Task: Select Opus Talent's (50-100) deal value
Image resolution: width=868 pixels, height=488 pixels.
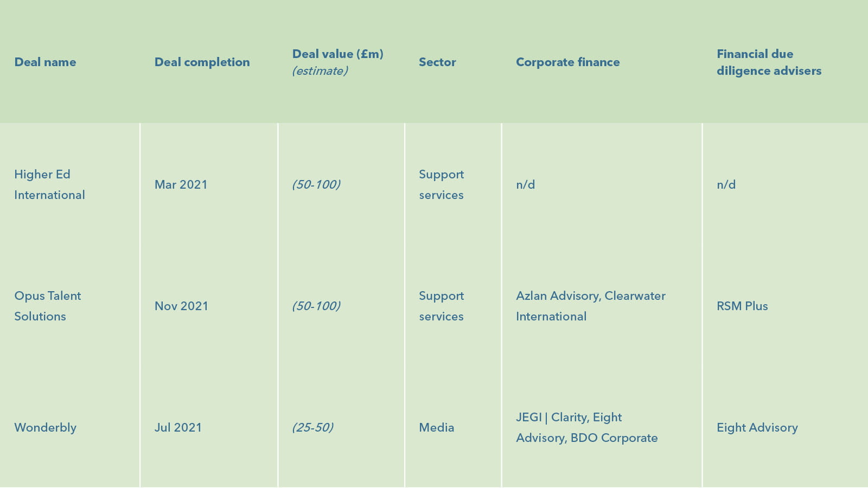Action: (x=316, y=306)
